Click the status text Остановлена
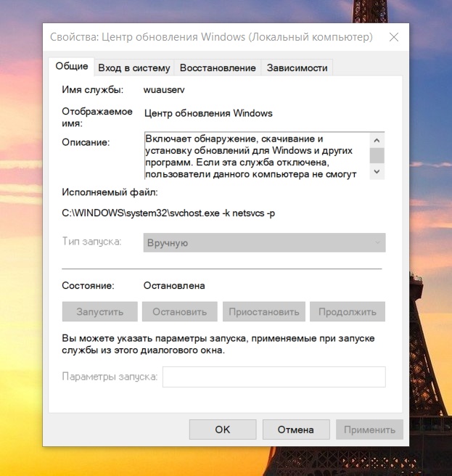This screenshot has width=452, height=476. [x=174, y=286]
